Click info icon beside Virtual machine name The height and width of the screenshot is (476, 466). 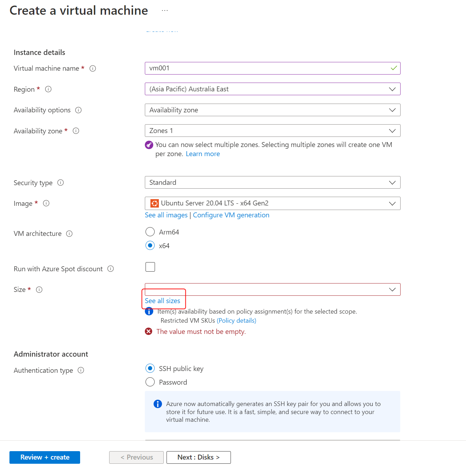coord(93,69)
